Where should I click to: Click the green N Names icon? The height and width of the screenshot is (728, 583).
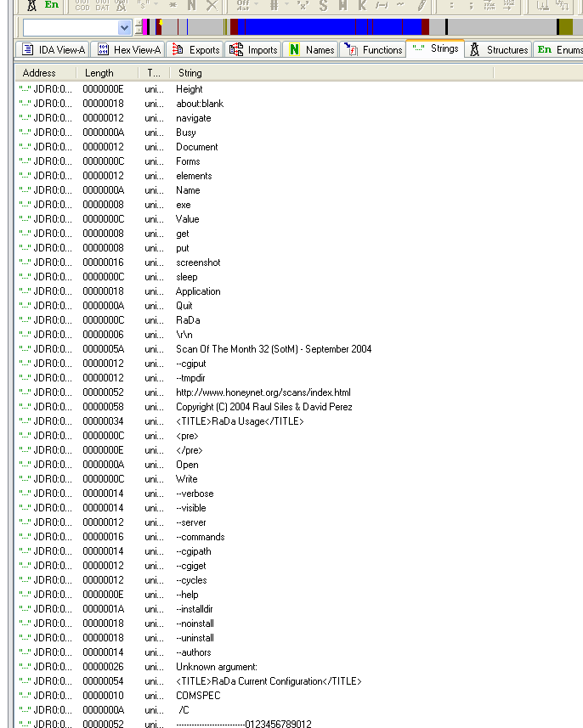(x=294, y=49)
